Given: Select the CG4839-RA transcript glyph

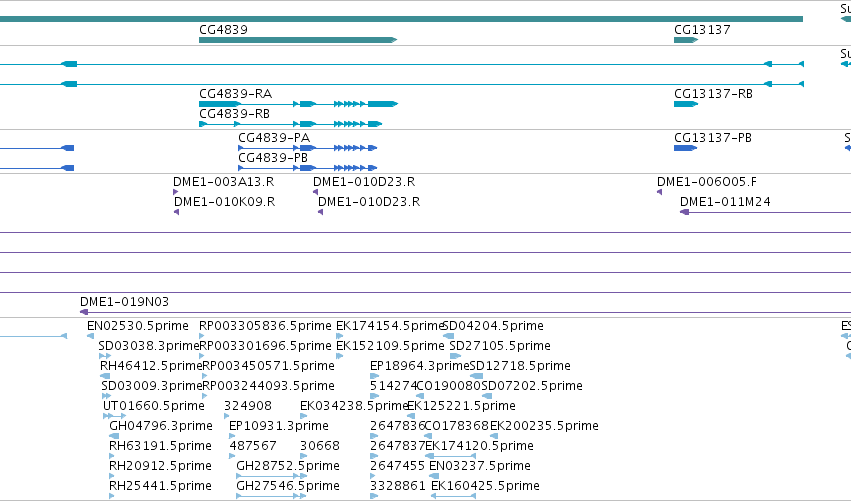Looking at the screenshot, I should coord(299,104).
